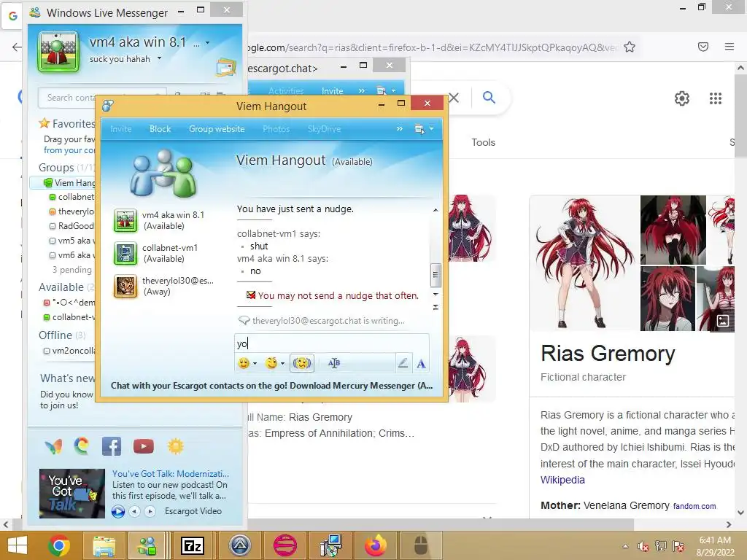
Task: Open the large Rias Gremory image
Action: (x=584, y=262)
